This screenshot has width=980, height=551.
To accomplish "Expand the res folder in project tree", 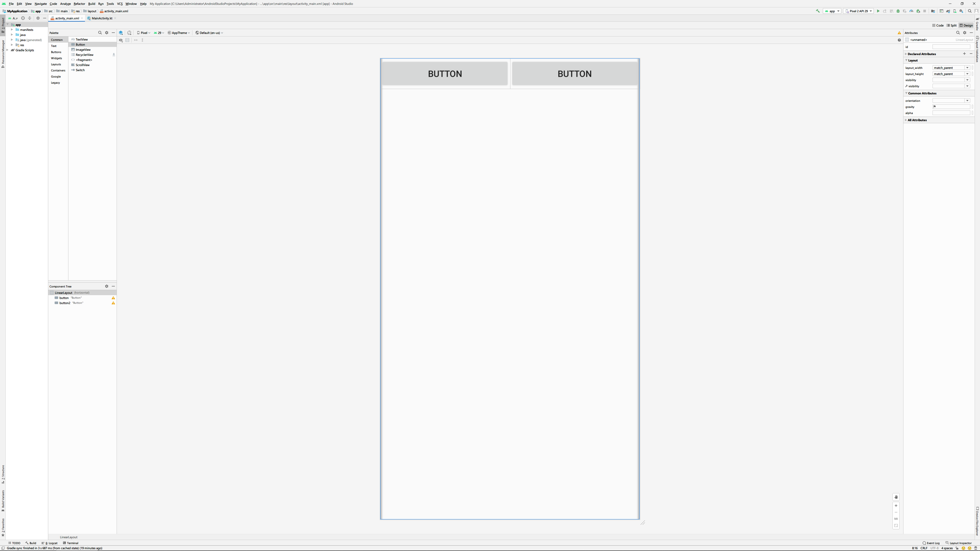I will (x=12, y=45).
